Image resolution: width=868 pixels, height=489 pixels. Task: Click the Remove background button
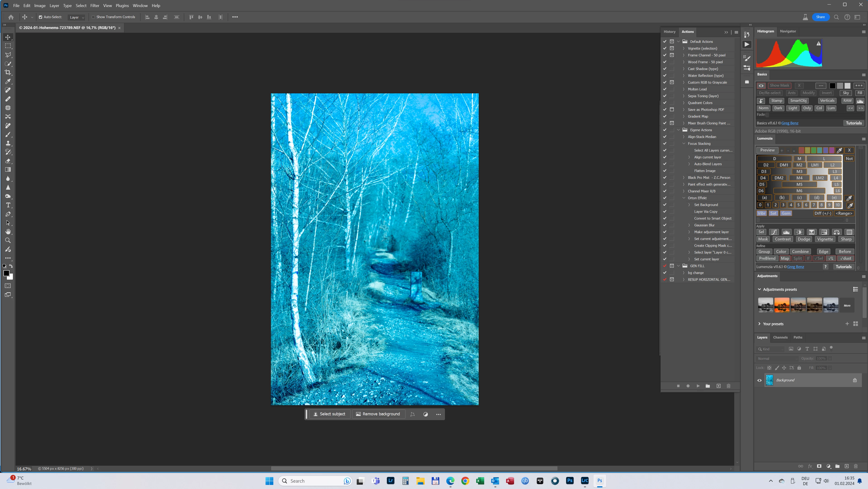coord(378,414)
